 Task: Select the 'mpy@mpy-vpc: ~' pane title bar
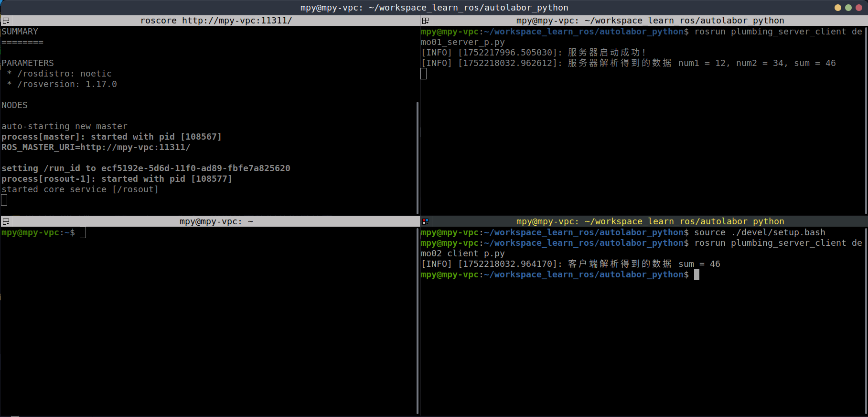click(216, 221)
